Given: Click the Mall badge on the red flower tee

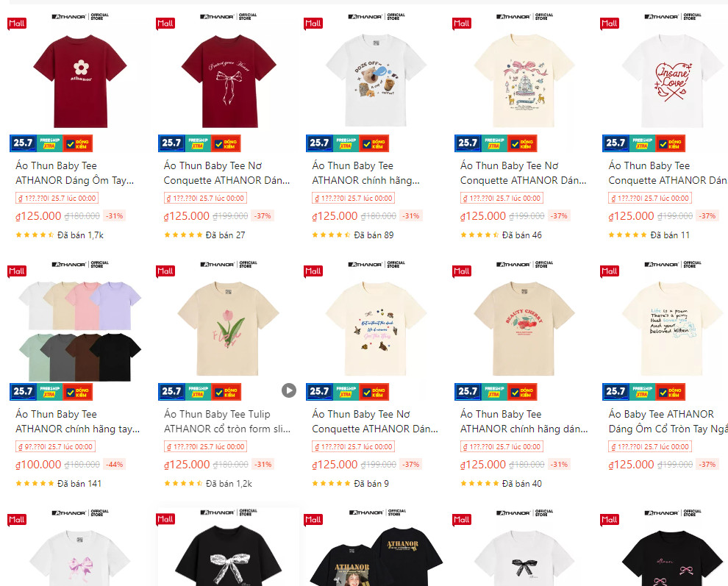Looking at the screenshot, I should (17, 24).
